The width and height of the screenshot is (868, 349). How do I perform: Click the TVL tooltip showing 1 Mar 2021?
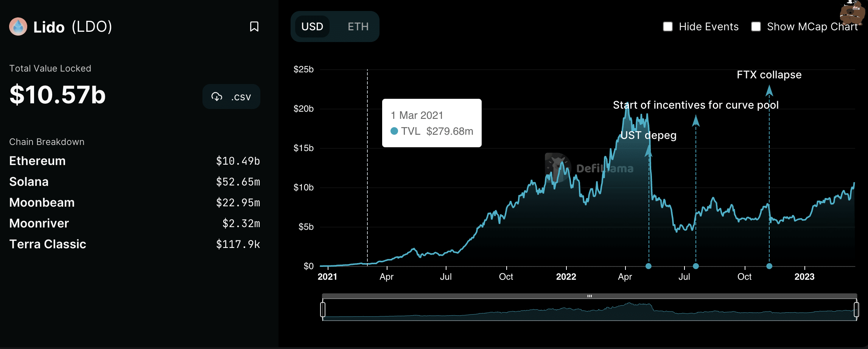(431, 122)
